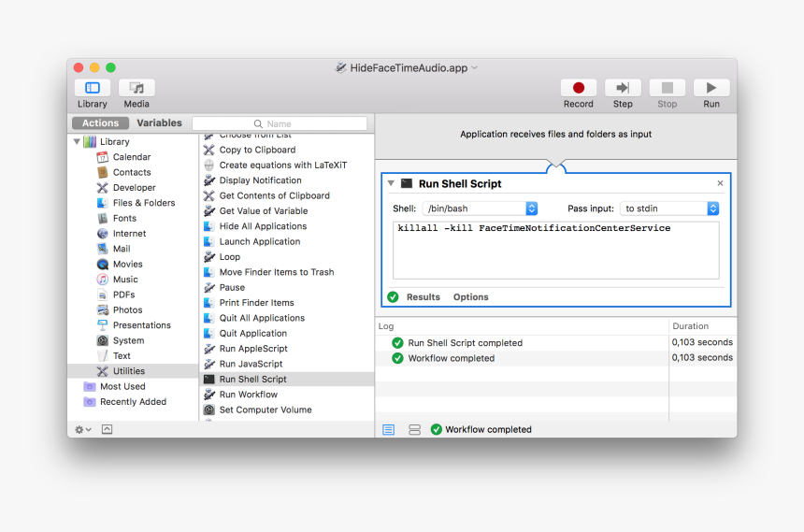Viewport: 804px width, 532px height.
Task: Select Get Contents of Clipboard action
Action: (x=287, y=195)
